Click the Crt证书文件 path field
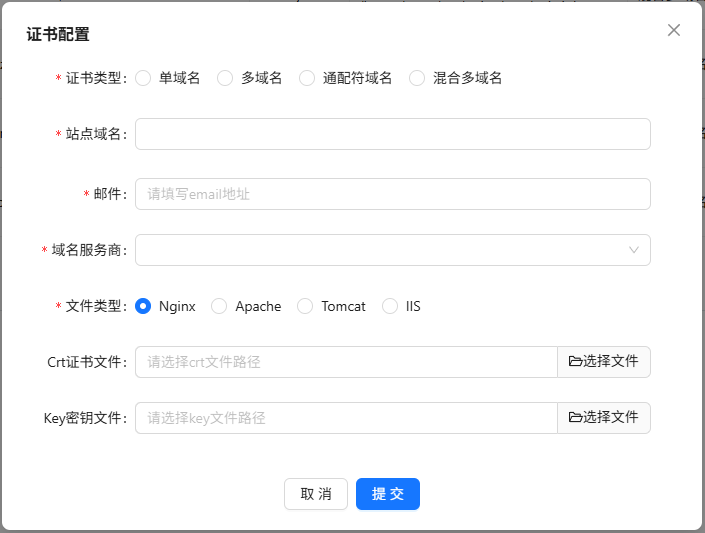The height and width of the screenshot is (533, 705). [346, 362]
